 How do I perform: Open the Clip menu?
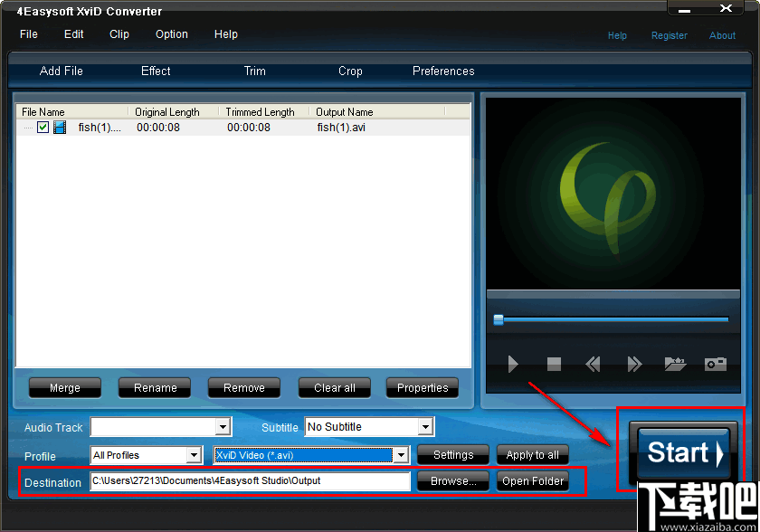(119, 34)
